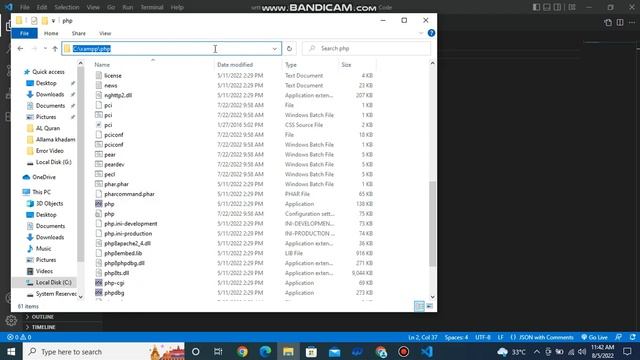Click Spaces: 4 indentation status item
Screen dimensions: 640x360
click(x=456, y=337)
